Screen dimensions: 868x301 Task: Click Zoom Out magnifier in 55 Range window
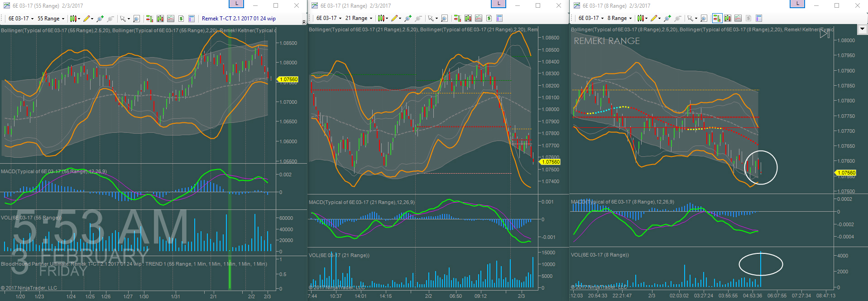pos(110,19)
